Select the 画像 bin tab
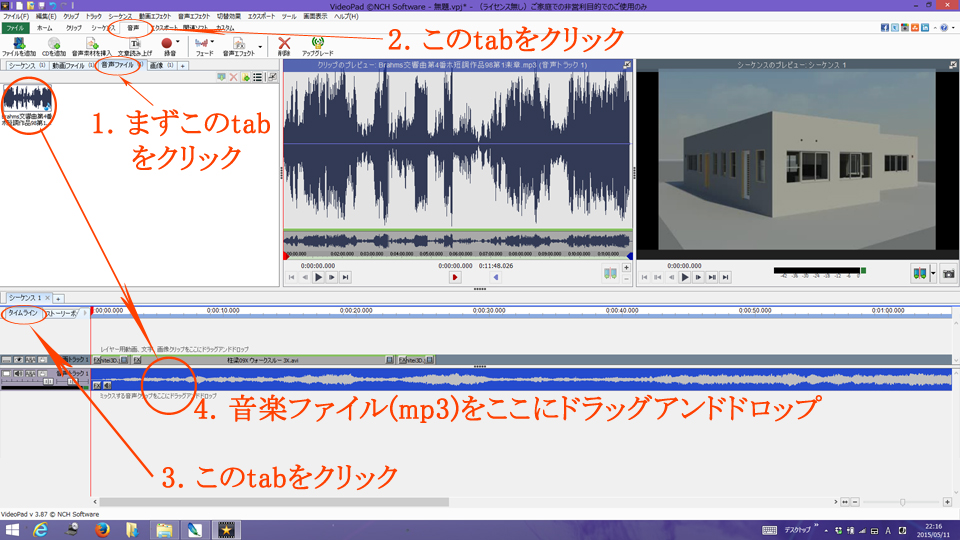This screenshot has width=960, height=540. point(162,66)
